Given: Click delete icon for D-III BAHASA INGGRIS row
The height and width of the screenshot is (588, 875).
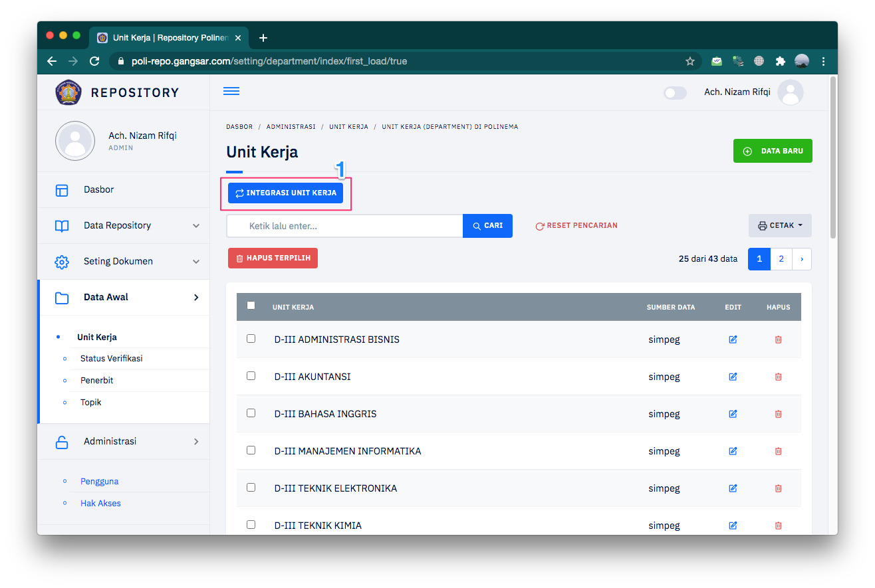Looking at the screenshot, I should pos(778,414).
